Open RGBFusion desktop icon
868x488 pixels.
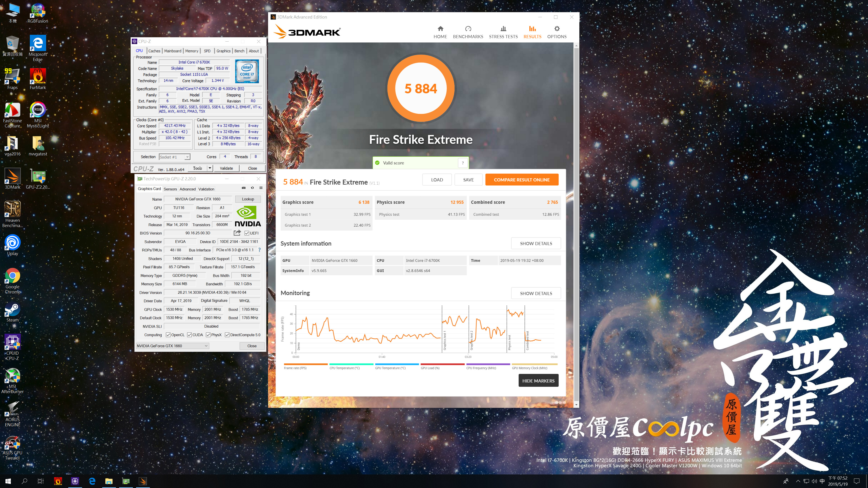tap(38, 14)
